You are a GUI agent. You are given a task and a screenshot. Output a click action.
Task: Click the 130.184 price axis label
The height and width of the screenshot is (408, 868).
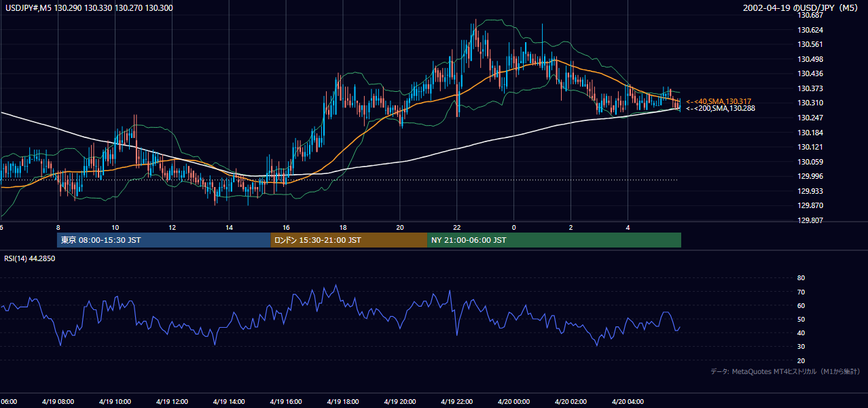point(810,133)
